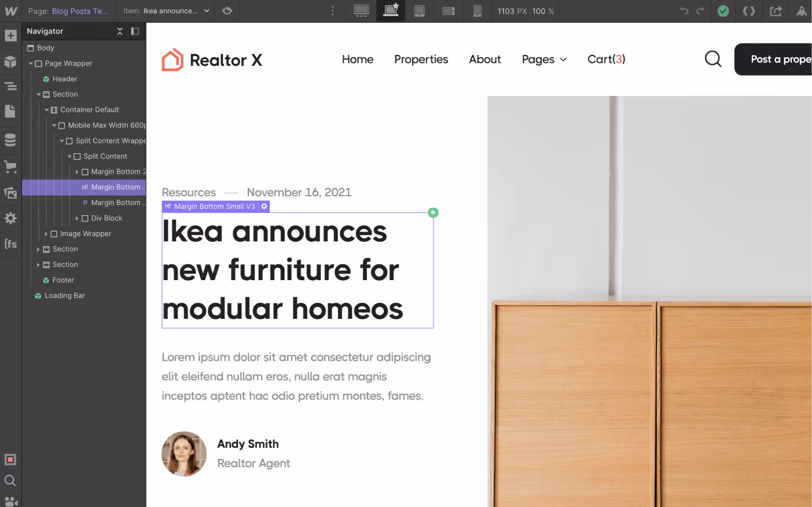The image size is (812, 507).
Task: Switch to mobile portrait breakpoint
Action: pyautogui.click(x=477, y=11)
